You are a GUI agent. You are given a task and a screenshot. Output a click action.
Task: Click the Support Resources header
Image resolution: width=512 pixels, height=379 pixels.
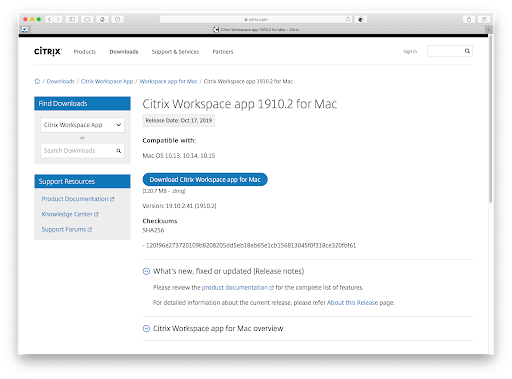click(82, 181)
